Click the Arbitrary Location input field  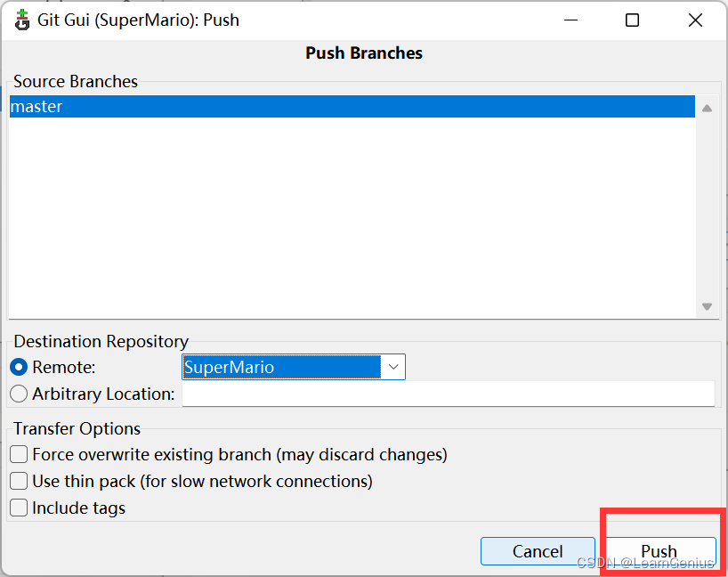(448, 394)
